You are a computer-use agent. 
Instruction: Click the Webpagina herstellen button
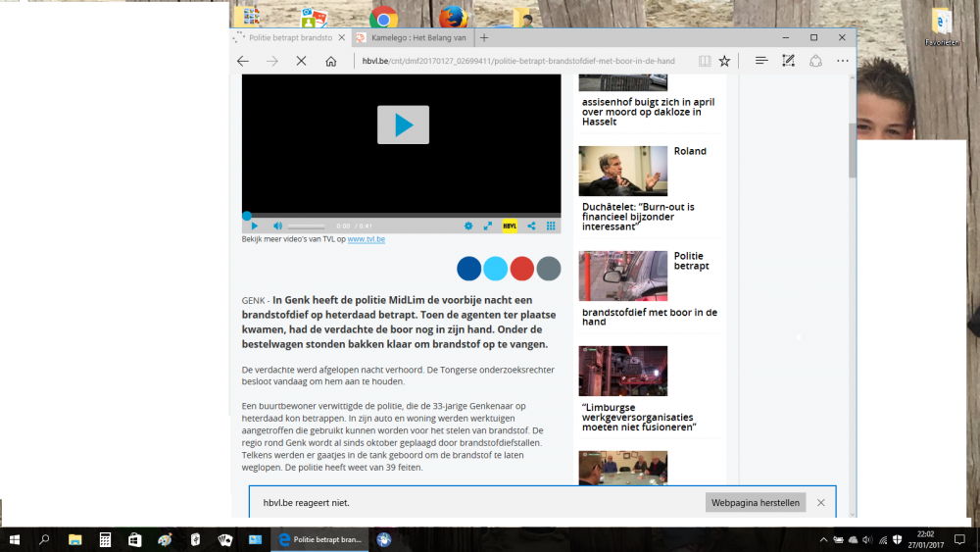pos(755,503)
